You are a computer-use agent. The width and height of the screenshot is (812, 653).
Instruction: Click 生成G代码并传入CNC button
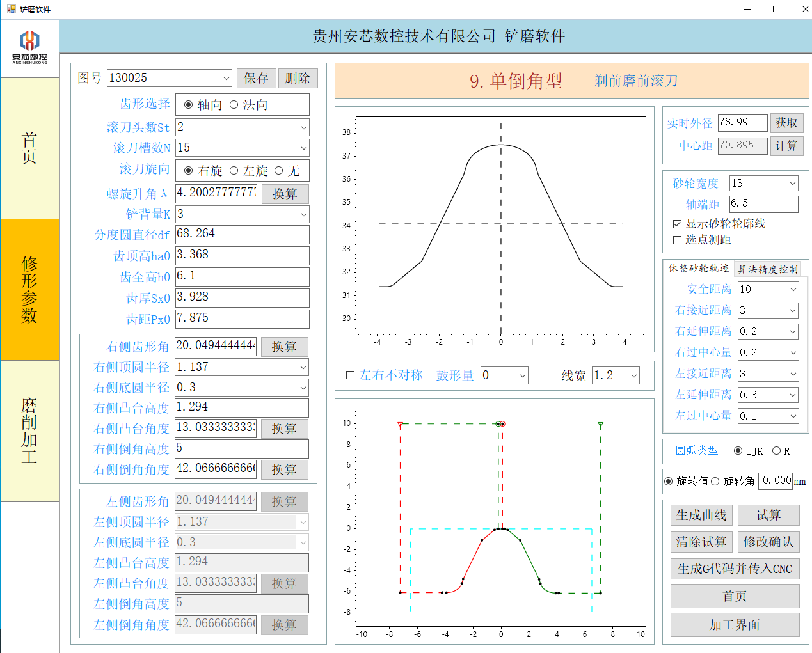[735, 569]
